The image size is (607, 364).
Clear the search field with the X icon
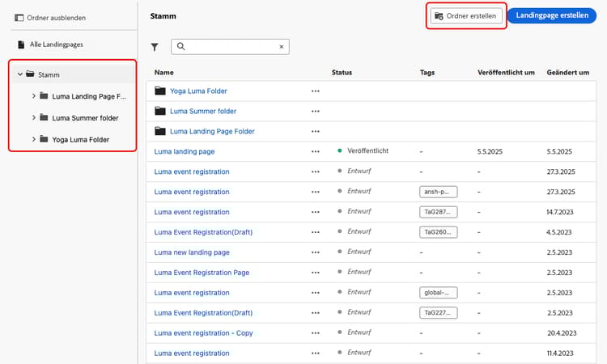[x=281, y=47]
